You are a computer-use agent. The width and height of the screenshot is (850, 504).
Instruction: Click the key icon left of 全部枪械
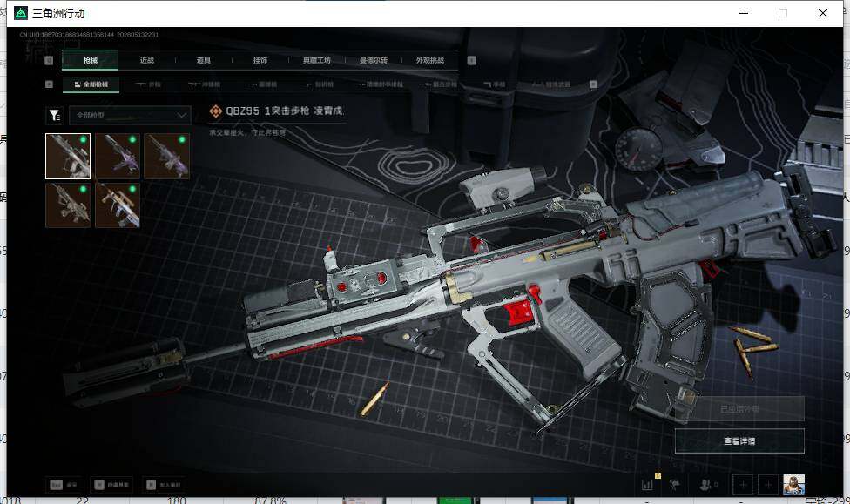[50, 84]
